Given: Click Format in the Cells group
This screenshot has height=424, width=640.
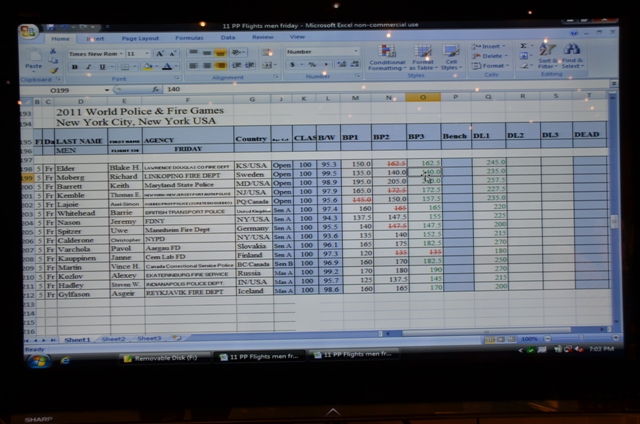Looking at the screenshot, I should (490, 66).
